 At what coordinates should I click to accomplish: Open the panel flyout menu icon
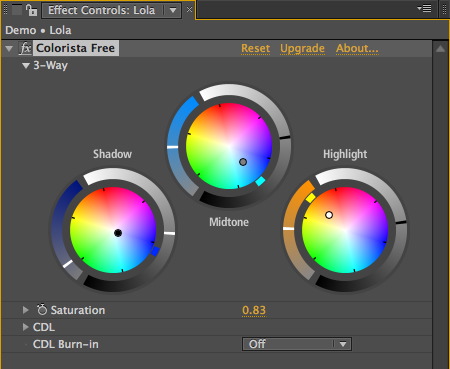click(x=425, y=8)
